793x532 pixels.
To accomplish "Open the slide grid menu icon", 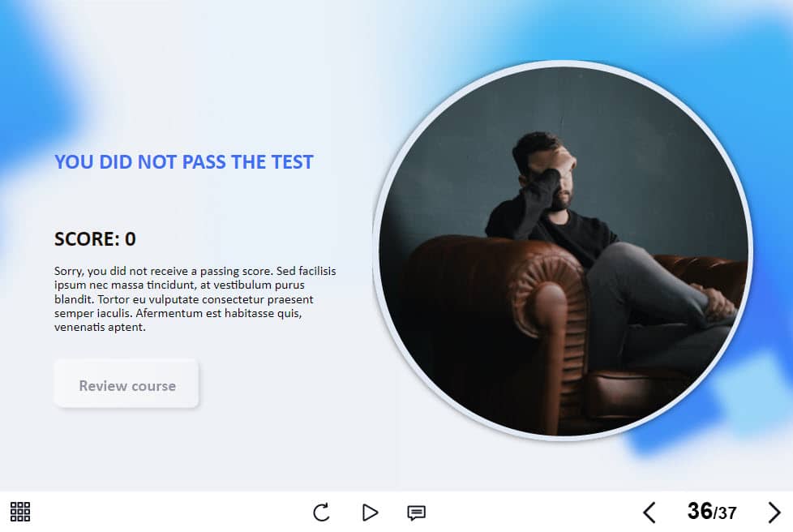I will pyautogui.click(x=20, y=512).
